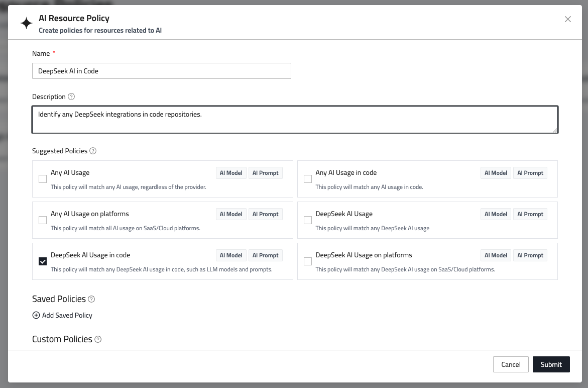Click Add Saved Policy link
Viewport: 588px width, 388px height.
click(62, 315)
